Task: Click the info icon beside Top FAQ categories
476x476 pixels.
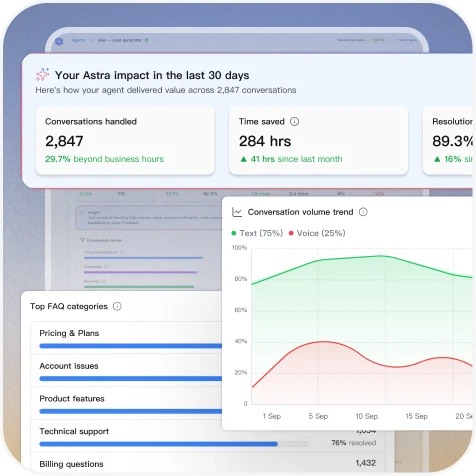Action: pos(117,306)
